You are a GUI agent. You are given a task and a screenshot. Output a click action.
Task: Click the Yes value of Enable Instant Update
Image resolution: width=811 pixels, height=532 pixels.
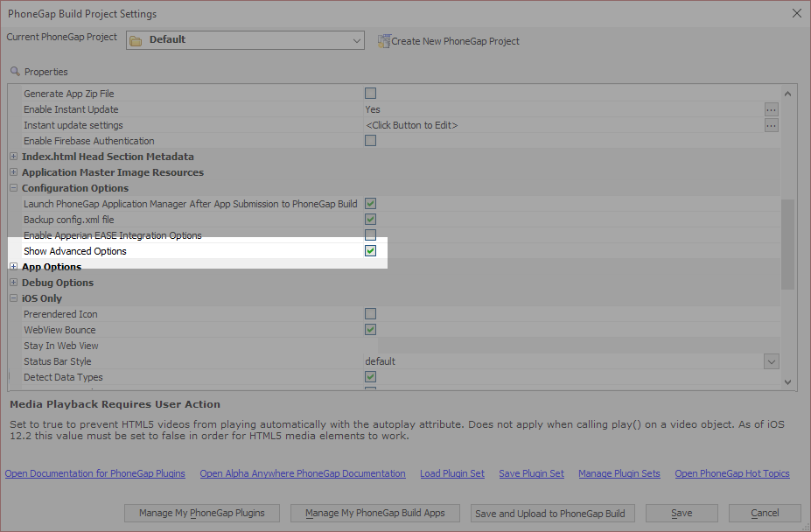coord(373,109)
